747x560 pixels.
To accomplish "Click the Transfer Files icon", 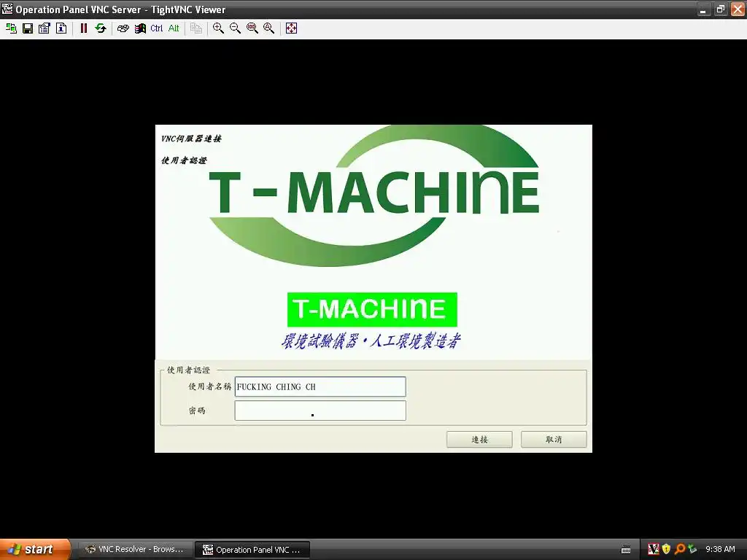I will tap(196, 28).
